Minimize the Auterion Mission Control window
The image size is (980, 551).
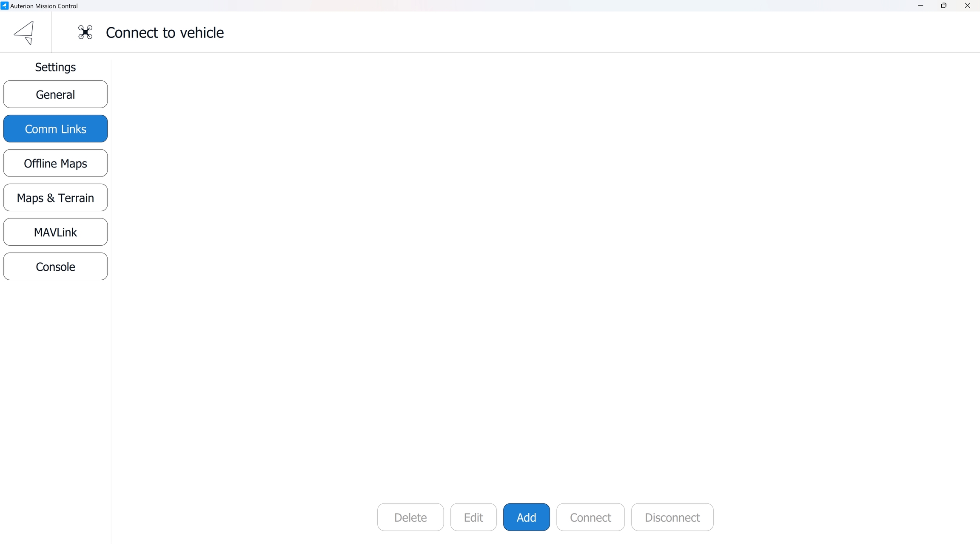[x=920, y=6]
